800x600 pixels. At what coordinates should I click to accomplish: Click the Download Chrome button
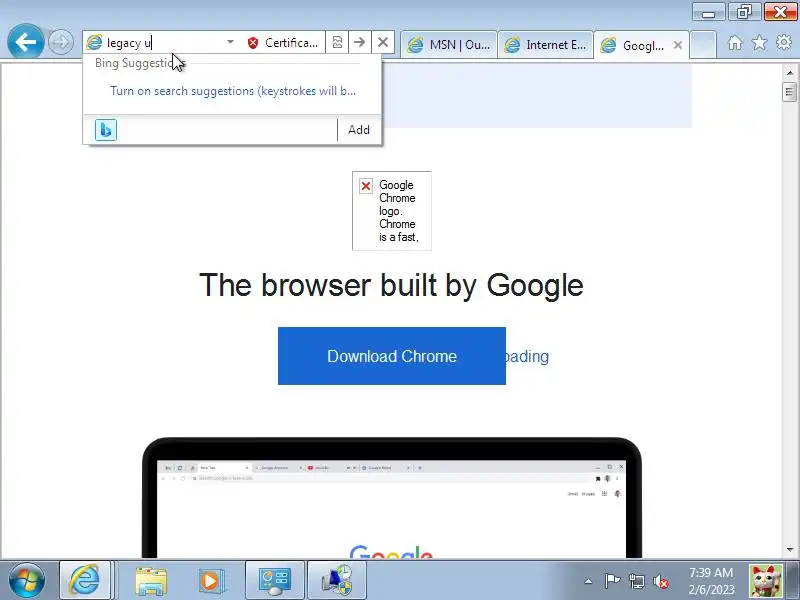(x=392, y=356)
